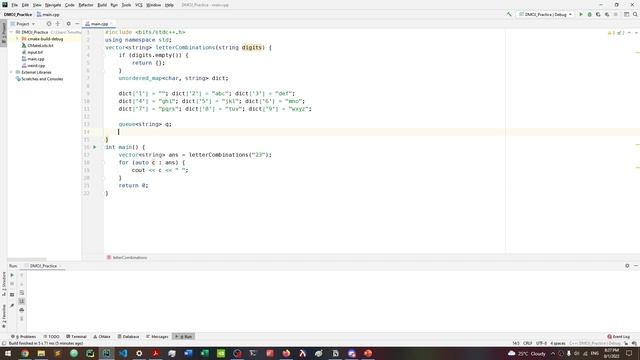Viewport: 640px width, 360px height.
Task: Start debugging with the bug icon
Action: click(x=589, y=14)
